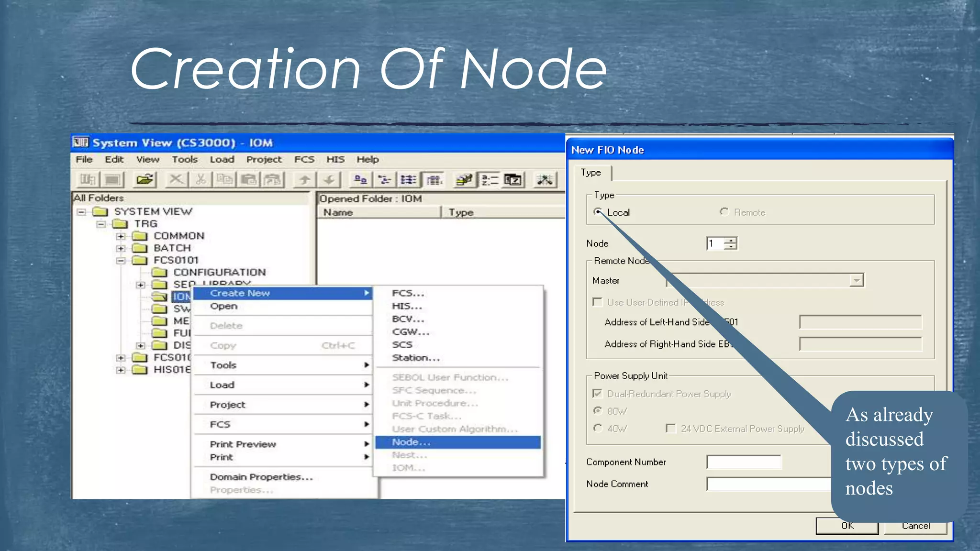Viewport: 980px width, 551px height.
Task: Open the Master dropdown list
Action: coord(857,280)
